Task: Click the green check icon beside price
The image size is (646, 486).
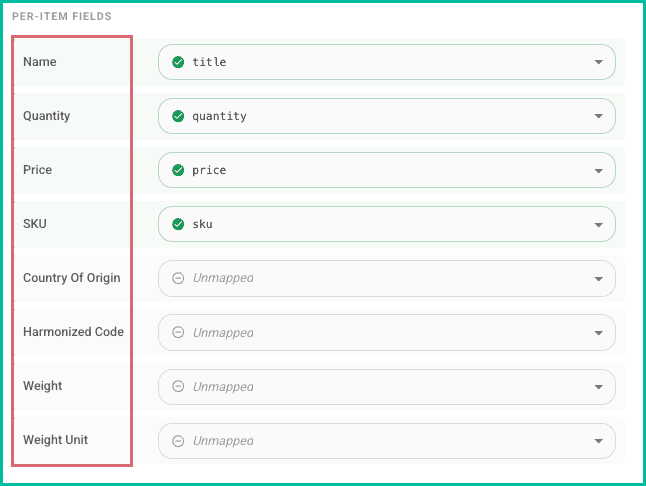Action: click(178, 170)
